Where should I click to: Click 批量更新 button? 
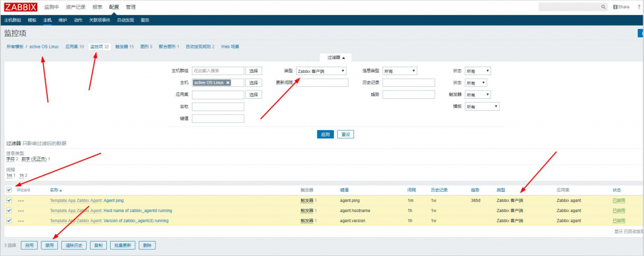[123, 245]
